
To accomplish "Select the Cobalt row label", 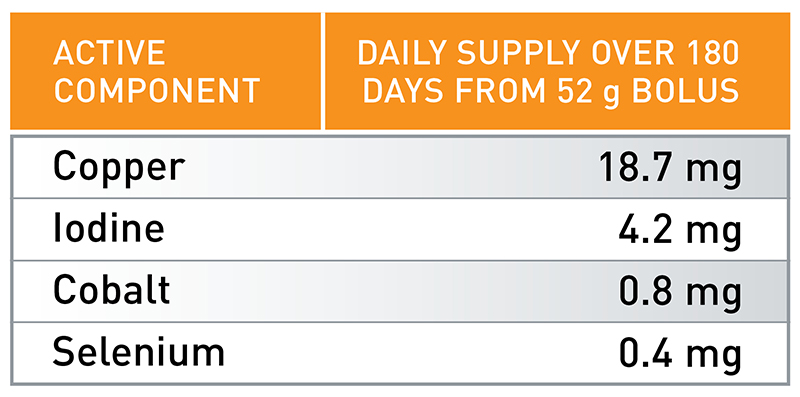I will click(x=112, y=290).
